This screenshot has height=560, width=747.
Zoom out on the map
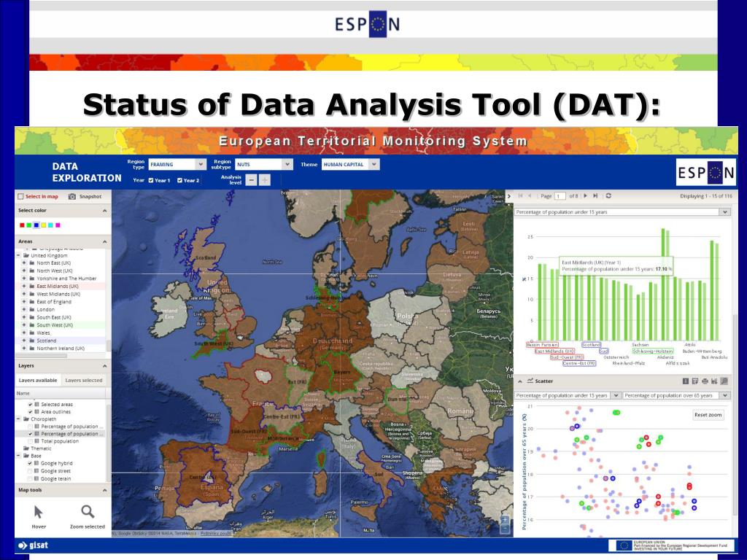click(x=505, y=529)
